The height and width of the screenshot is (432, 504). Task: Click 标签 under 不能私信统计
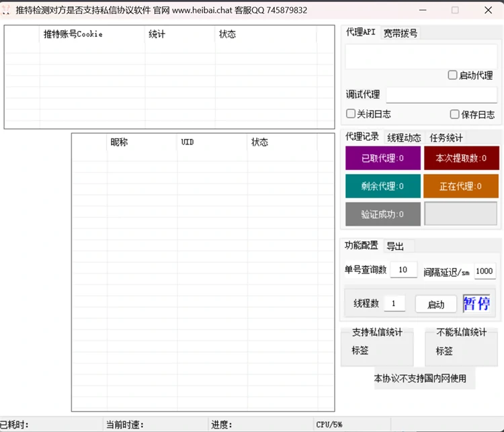click(444, 351)
